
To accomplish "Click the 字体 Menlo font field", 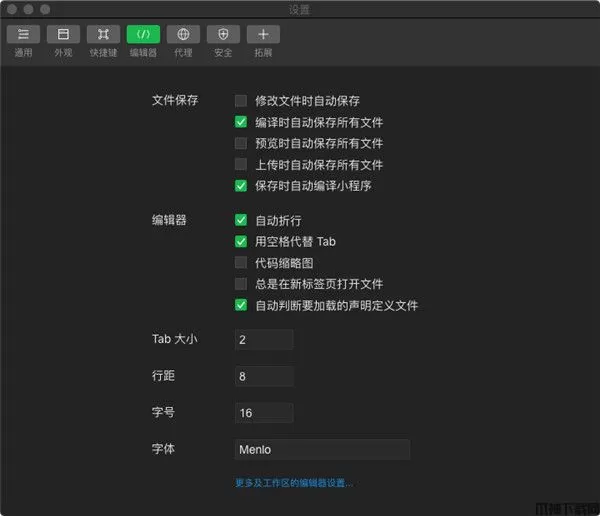I will pos(322,450).
